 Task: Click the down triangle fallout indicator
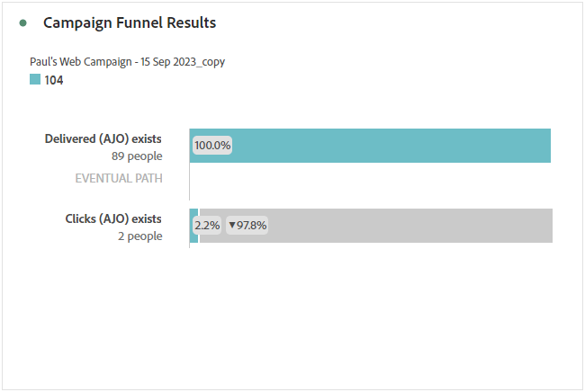[x=231, y=226]
